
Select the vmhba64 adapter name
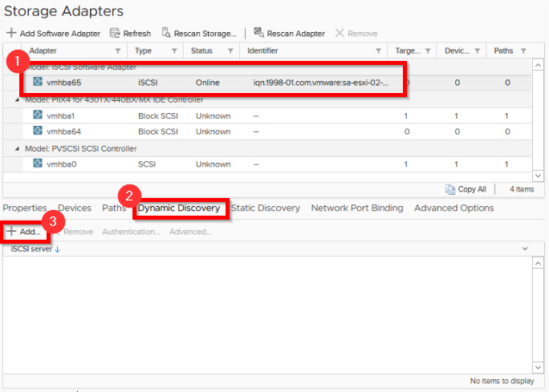tap(63, 131)
